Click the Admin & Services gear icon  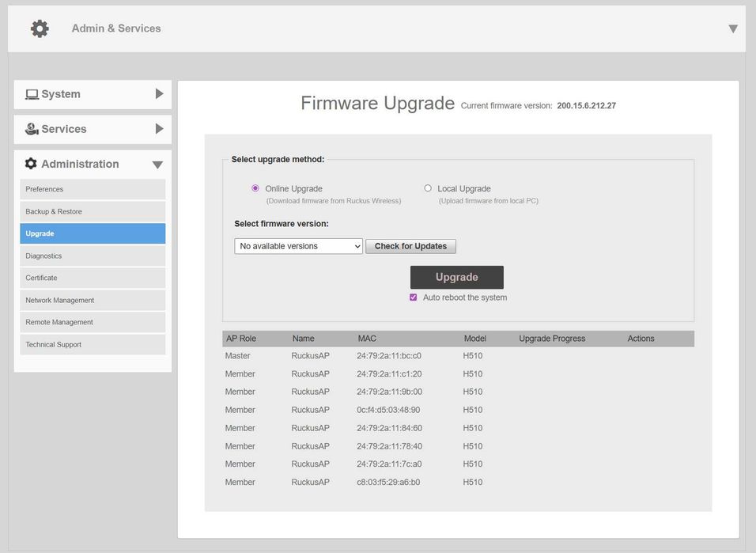(40, 28)
